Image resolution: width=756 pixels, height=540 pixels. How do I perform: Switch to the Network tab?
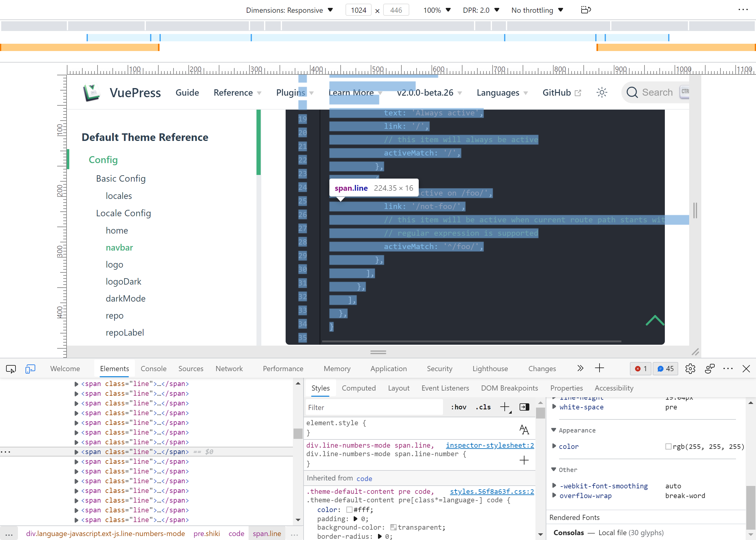tap(229, 369)
